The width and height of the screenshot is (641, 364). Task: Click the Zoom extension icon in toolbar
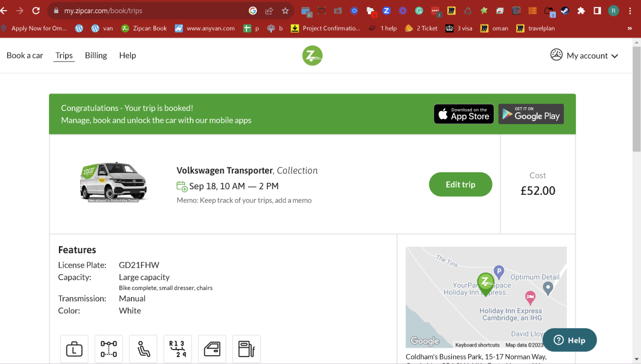[387, 11]
